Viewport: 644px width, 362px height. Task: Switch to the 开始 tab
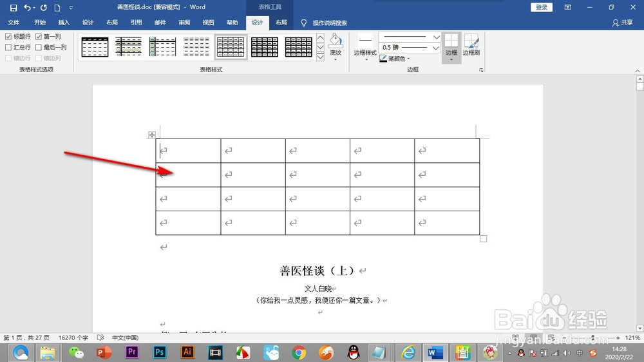[40, 23]
